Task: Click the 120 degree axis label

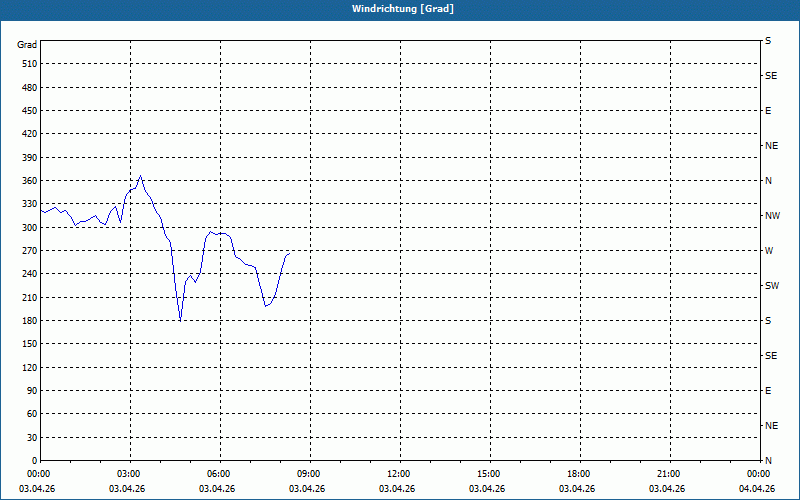Action: (x=30, y=367)
